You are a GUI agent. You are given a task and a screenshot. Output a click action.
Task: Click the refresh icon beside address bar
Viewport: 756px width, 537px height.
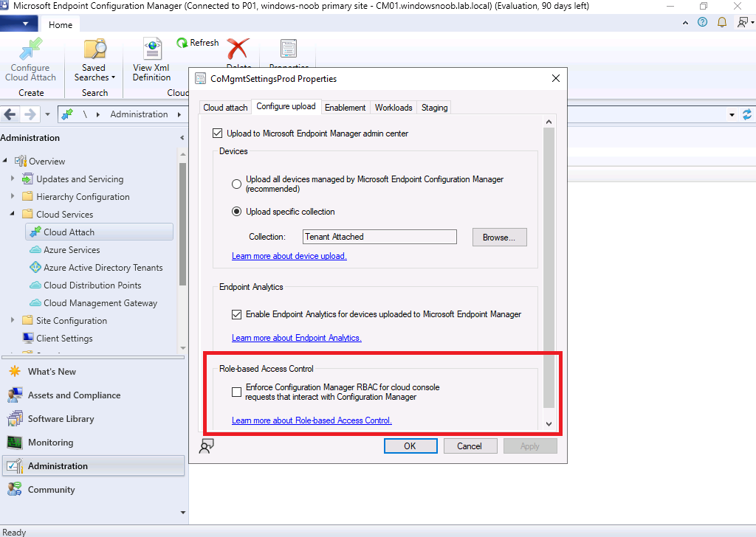747,114
